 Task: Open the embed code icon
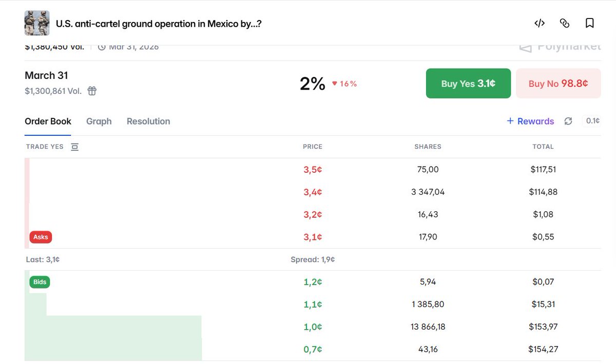(x=540, y=23)
